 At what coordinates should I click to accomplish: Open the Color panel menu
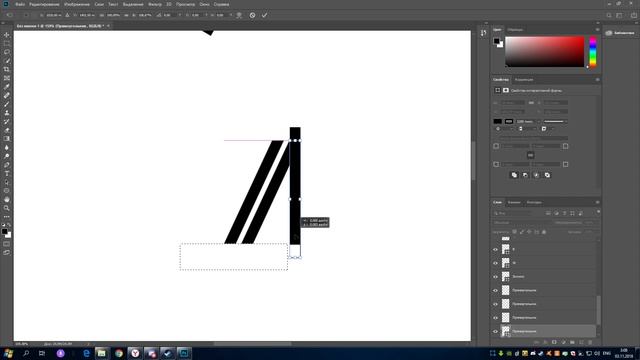click(x=598, y=30)
